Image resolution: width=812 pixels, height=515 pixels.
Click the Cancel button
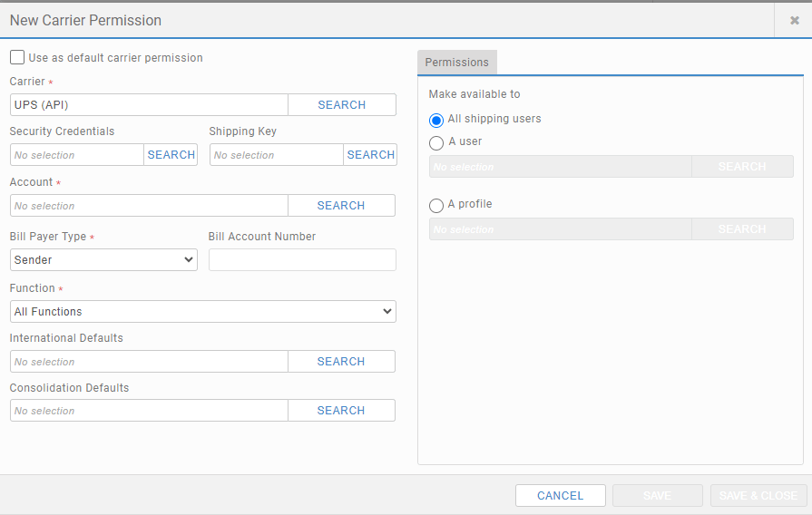[560, 496]
